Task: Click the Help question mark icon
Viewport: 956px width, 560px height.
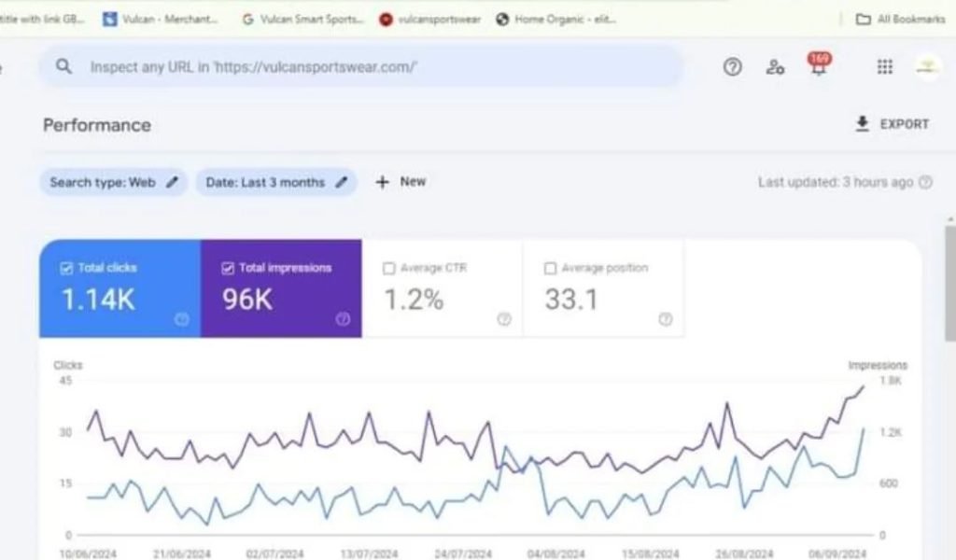Action: (x=733, y=66)
